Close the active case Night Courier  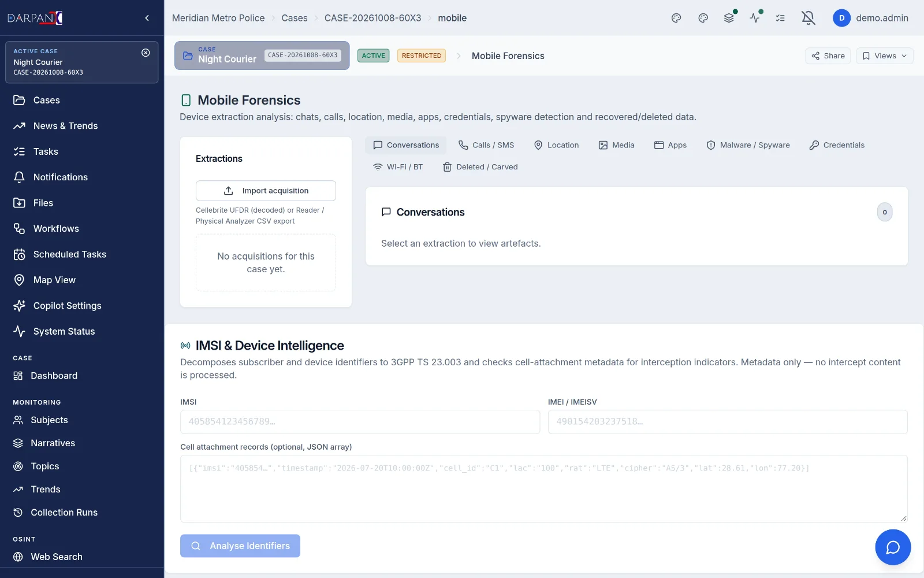tap(146, 53)
